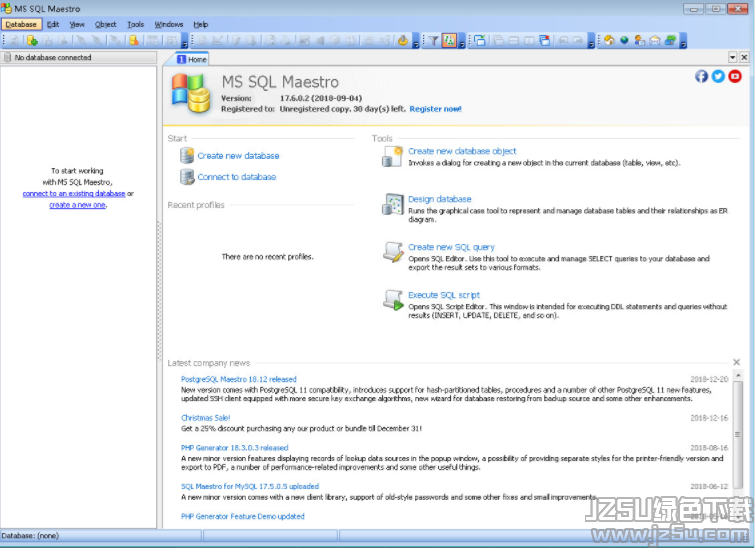Open the Windows menu
The image size is (755, 548).
point(169,24)
